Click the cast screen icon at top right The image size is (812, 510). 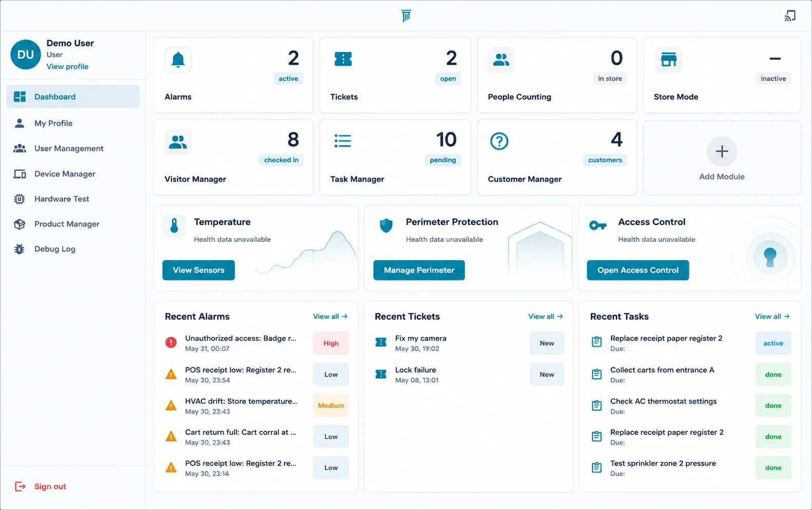tap(790, 16)
